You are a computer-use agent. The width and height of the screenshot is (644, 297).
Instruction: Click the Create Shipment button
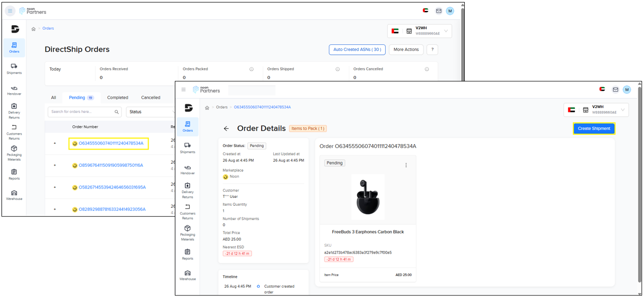tap(594, 128)
